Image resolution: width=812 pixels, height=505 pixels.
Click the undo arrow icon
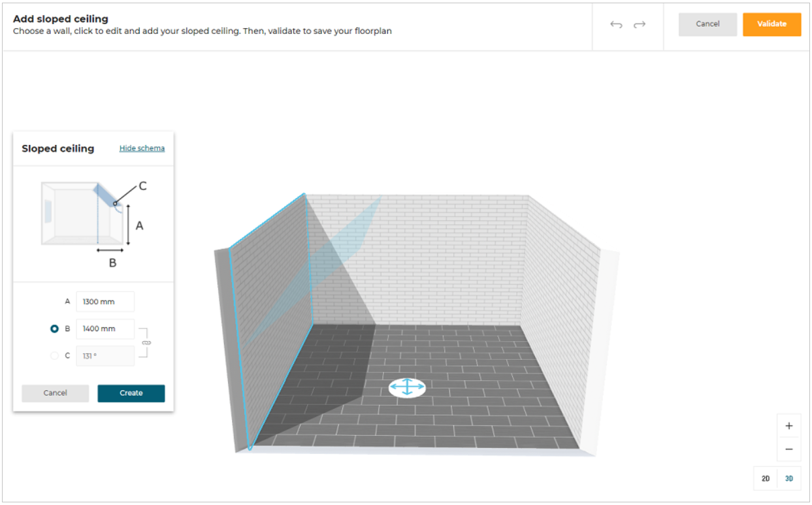tap(616, 25)
